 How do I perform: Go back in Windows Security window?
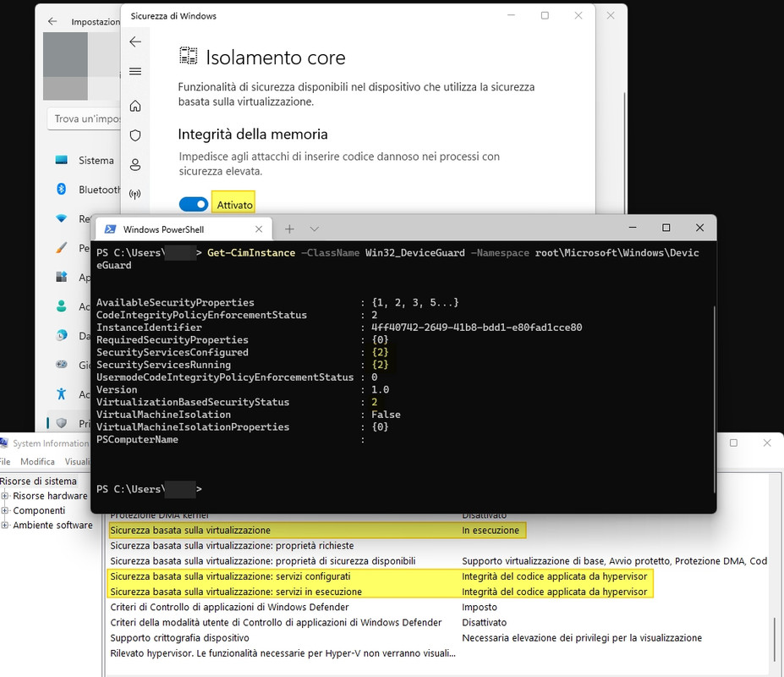coord(135,41)
